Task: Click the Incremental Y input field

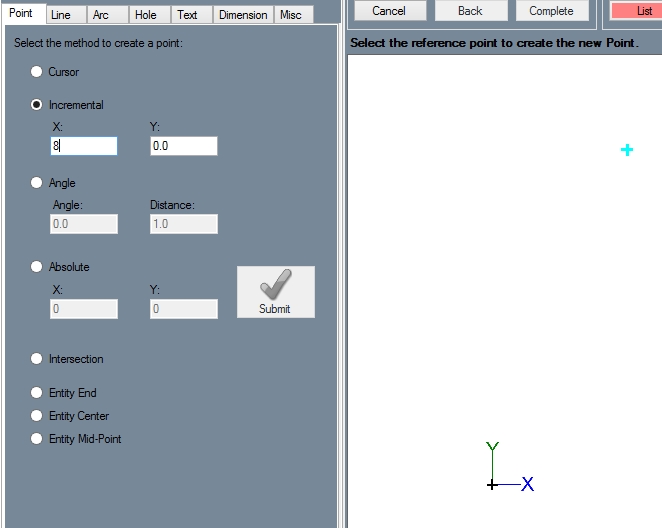Action: click(x=183, y=146)
